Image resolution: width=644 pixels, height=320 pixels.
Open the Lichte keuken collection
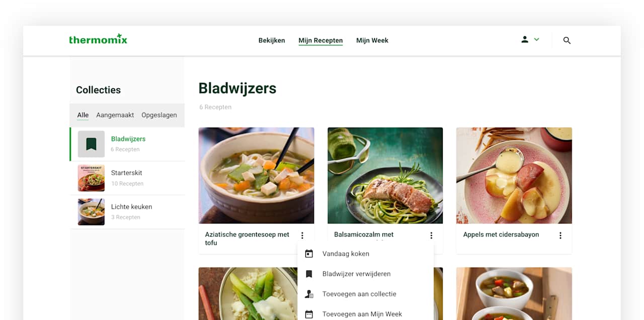pyautogui.click(x=127, y=212)
